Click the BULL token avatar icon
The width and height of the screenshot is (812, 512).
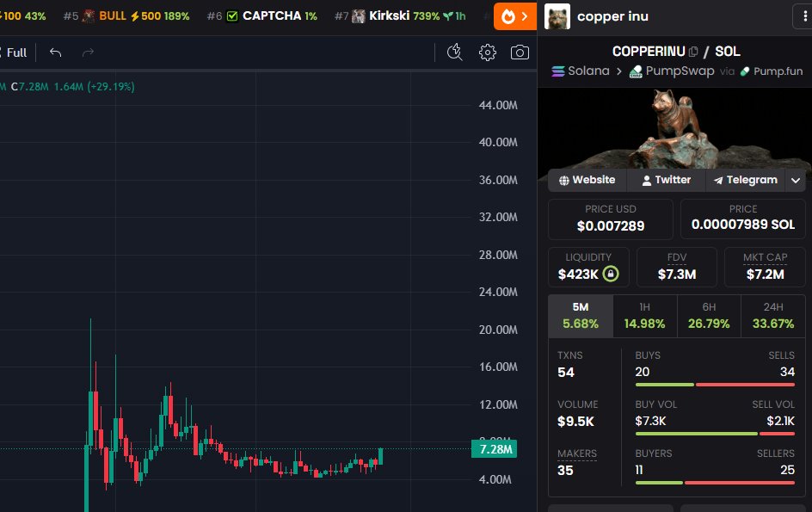click(89, 16)
